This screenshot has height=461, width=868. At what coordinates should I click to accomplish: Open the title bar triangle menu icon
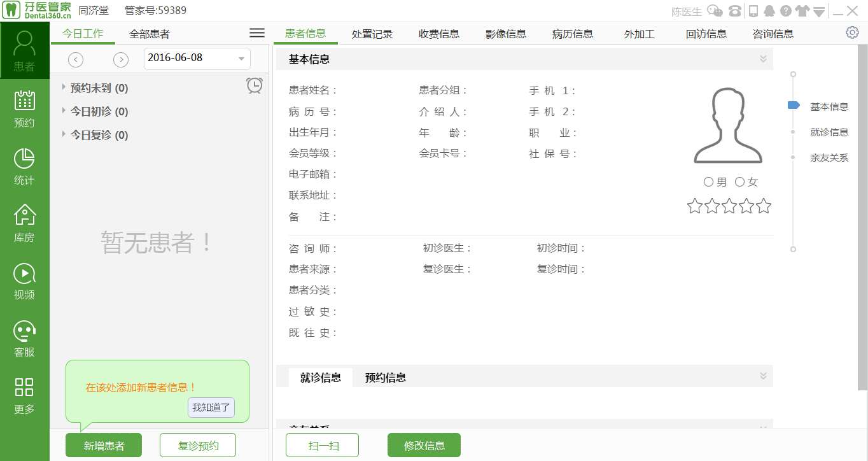820,11
